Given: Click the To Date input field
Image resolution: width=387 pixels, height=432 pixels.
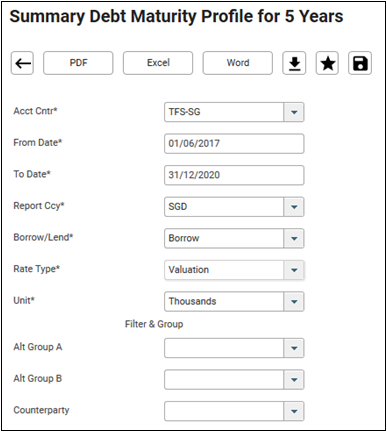Looking at the screenshot, I should click(x=234, y=175).
